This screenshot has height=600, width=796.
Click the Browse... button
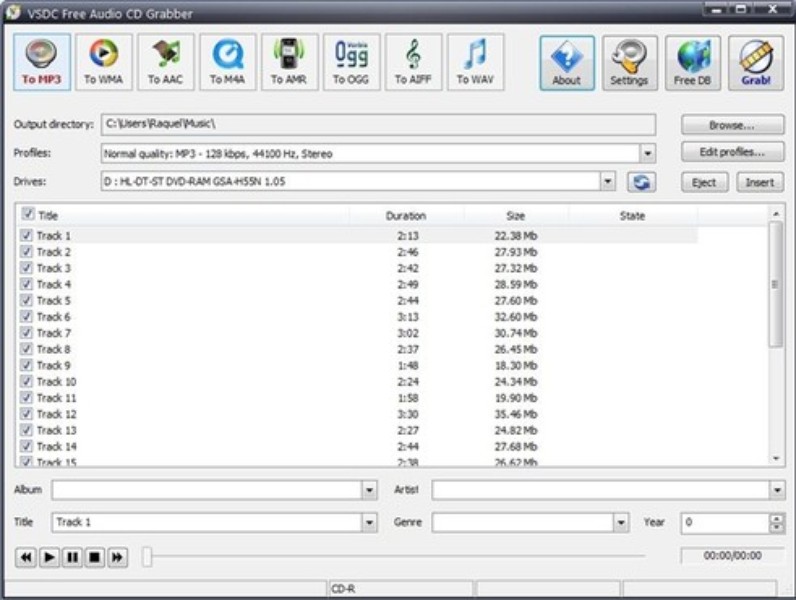coord(732,125)
